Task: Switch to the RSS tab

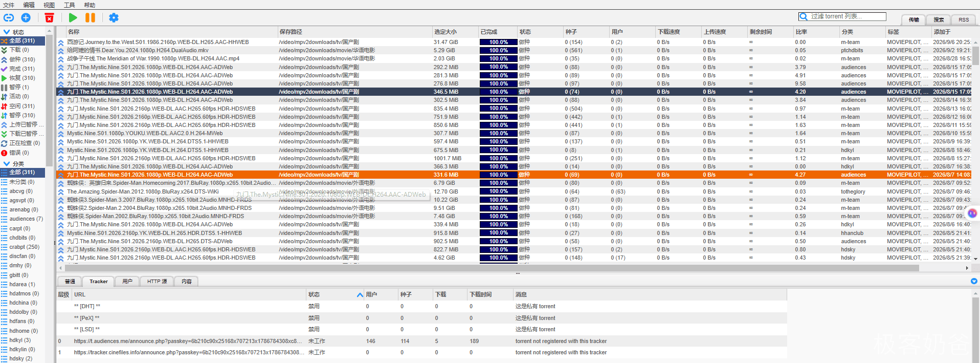Action: (964, 19)
